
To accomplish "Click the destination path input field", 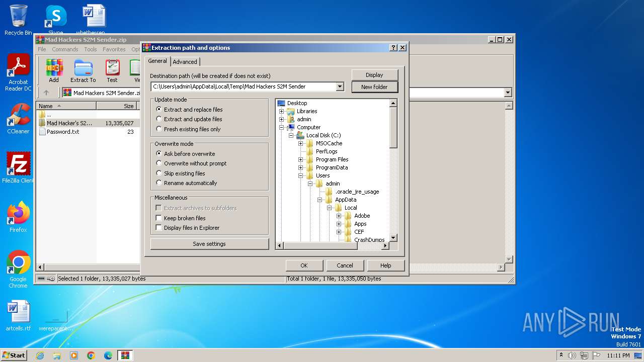I will coord(243,86).
